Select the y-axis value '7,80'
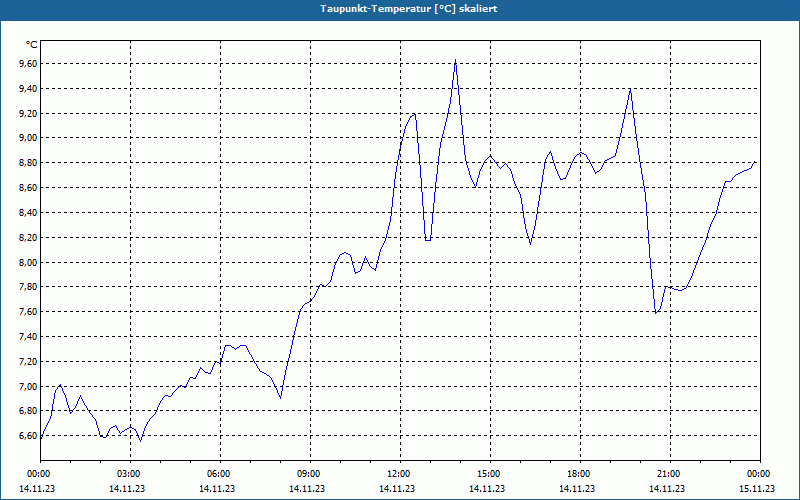 [29, 287]
